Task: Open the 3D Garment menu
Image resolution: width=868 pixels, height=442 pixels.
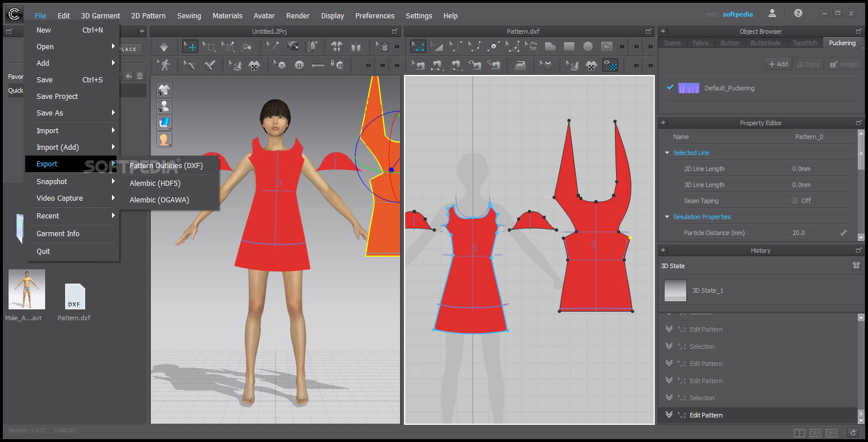Action: (101, 15)
